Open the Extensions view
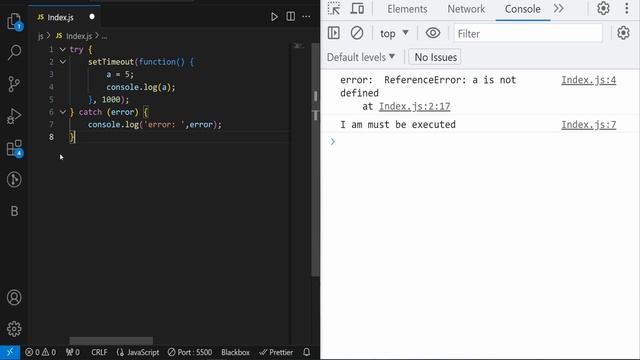 pos(14,148)
